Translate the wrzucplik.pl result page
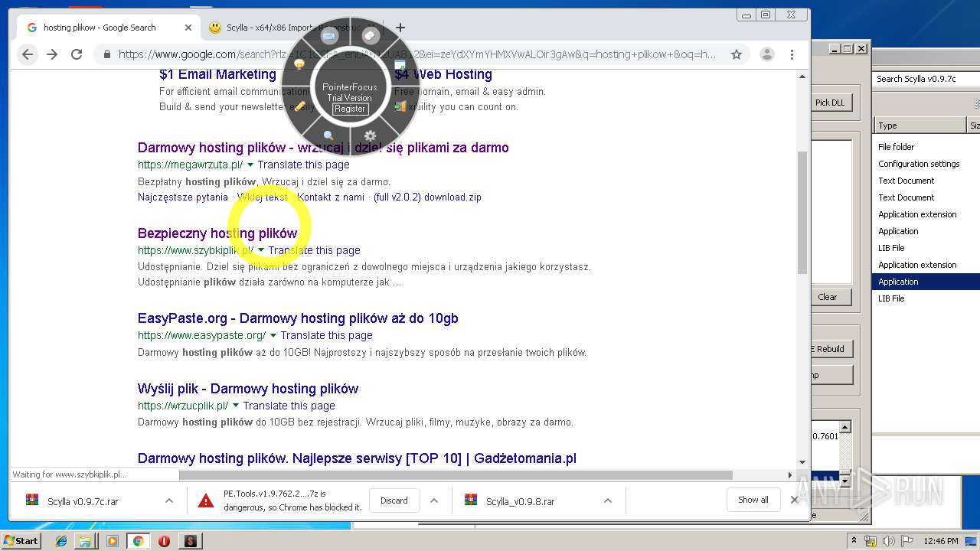 pos(289,406)
